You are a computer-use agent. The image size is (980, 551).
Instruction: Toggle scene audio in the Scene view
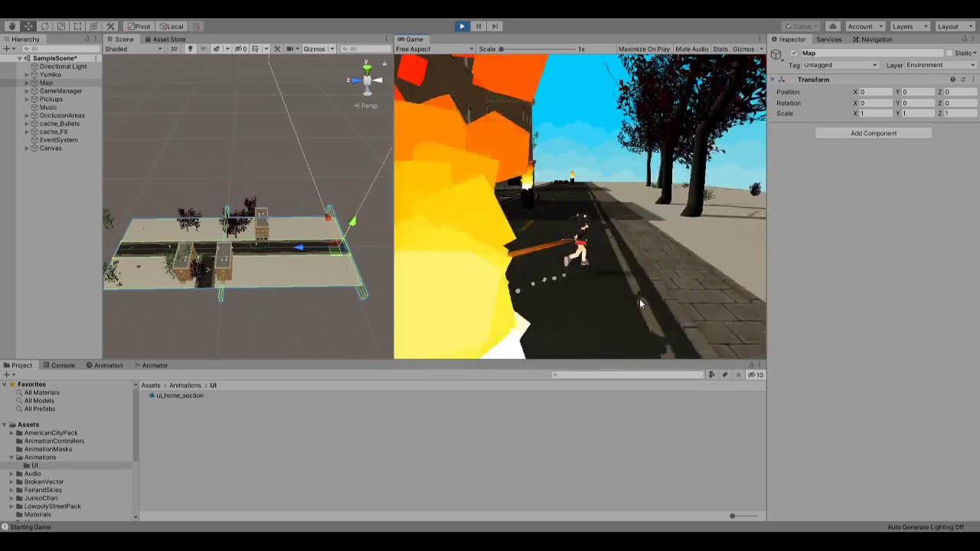pyautogui.click(x=203, y=49)
